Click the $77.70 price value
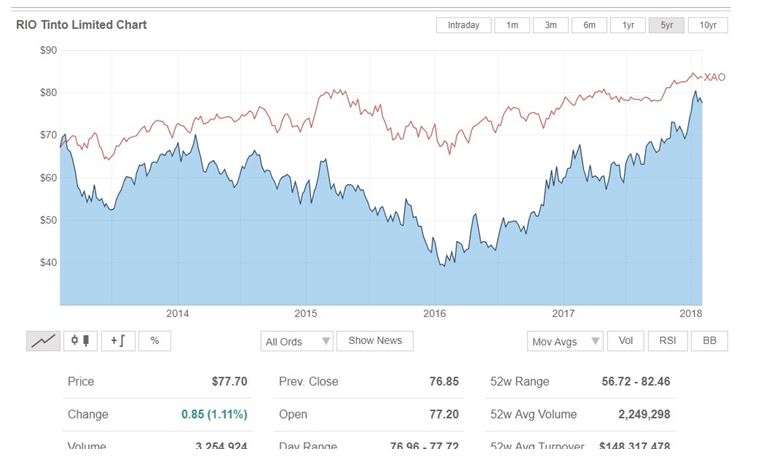The width and height of the screenshot is (778, 465). [229, 382]
